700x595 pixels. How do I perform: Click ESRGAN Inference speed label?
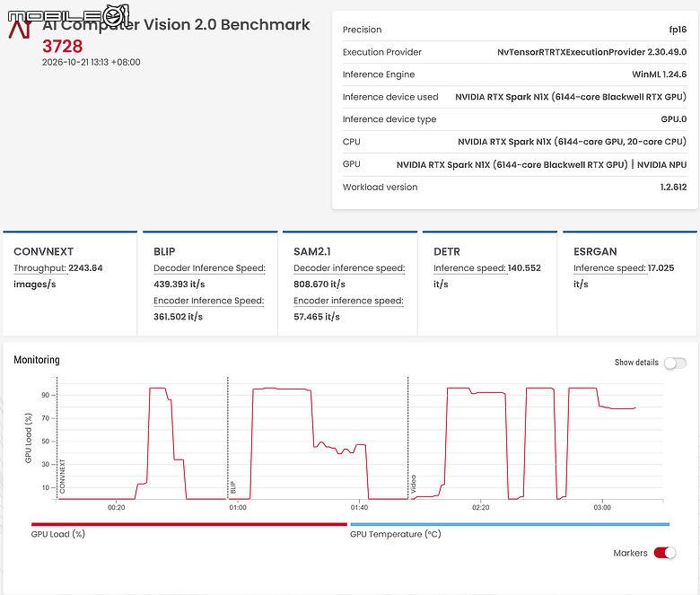pos(610,267)
